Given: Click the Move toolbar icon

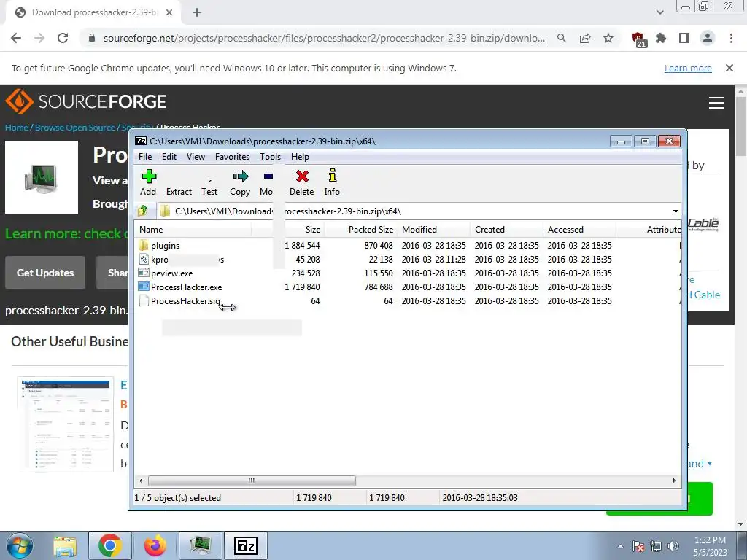Looking at the screenshot, I should [x=268, y=176].
